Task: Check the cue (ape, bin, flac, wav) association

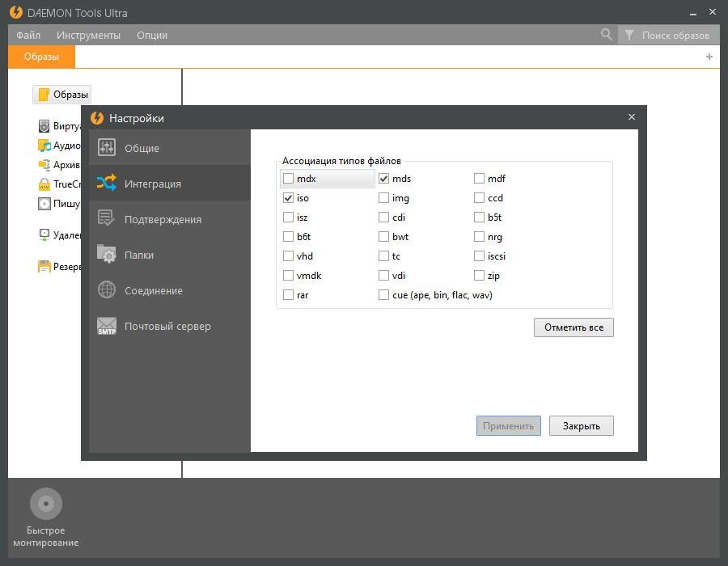Action: (x=383, y=295)
